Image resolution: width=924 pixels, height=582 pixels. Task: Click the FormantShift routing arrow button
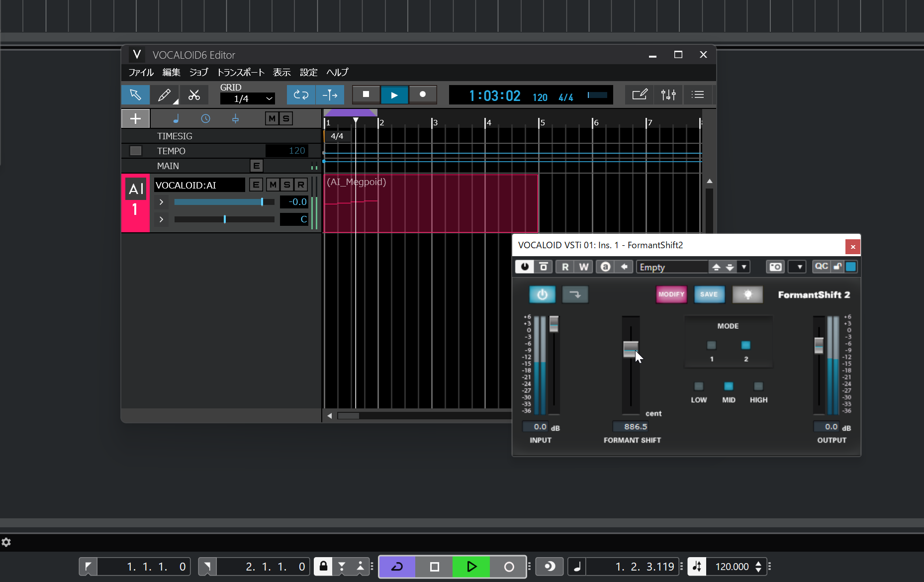pos(575,294)
